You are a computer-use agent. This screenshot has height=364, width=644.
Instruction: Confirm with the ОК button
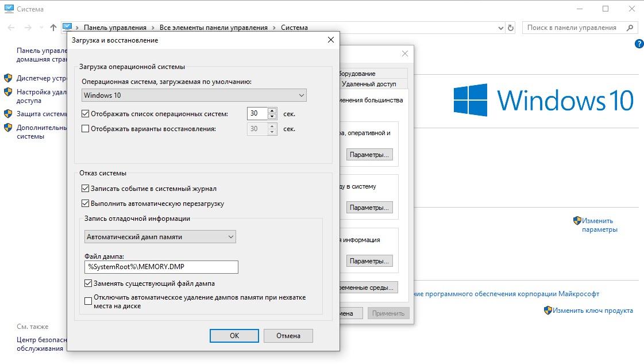point(234,336)
